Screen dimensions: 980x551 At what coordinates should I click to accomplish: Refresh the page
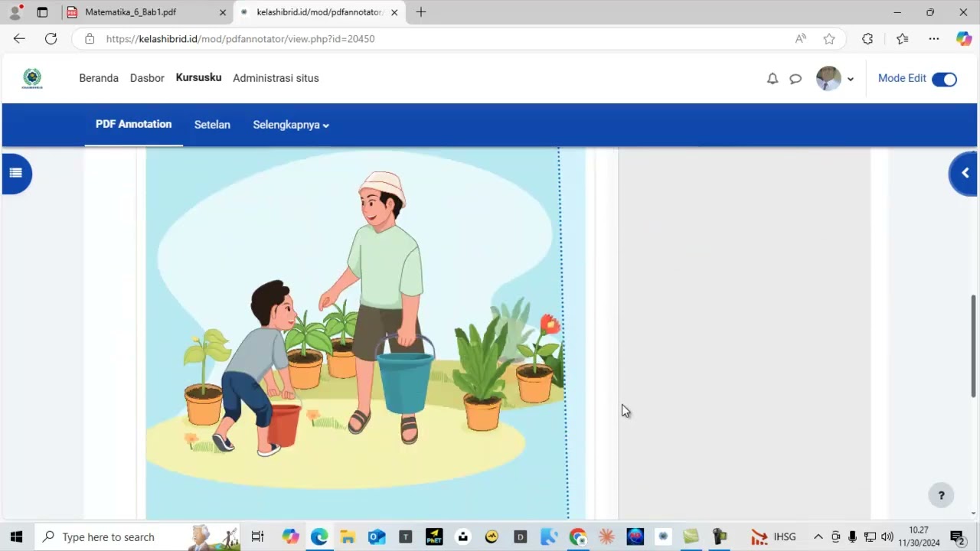51,38
